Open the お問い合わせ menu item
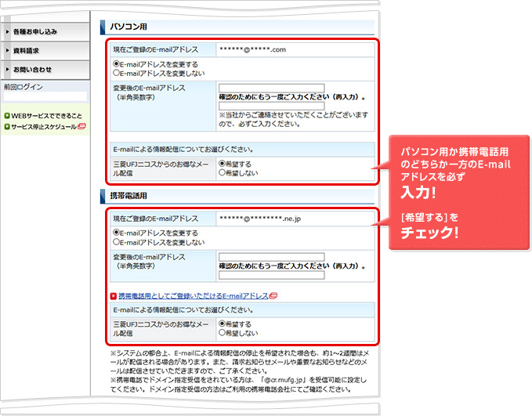 click(x=31, y=69)
